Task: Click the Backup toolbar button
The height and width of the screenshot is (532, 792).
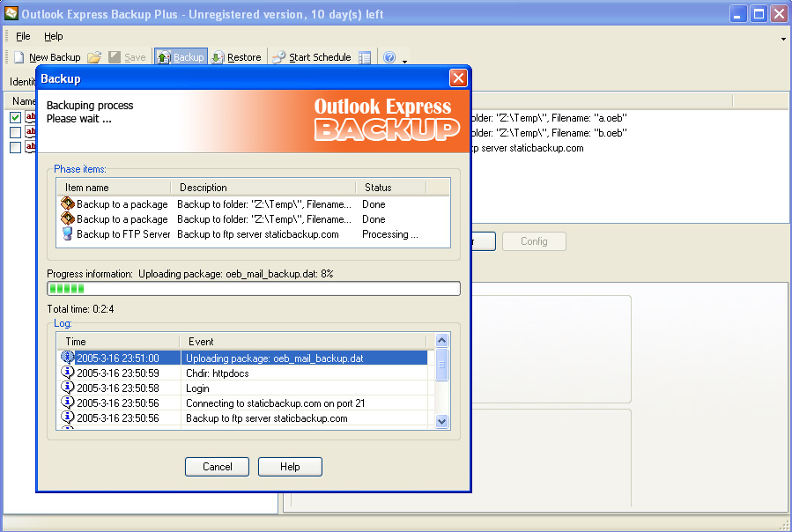Action: [x=181, y=57]
